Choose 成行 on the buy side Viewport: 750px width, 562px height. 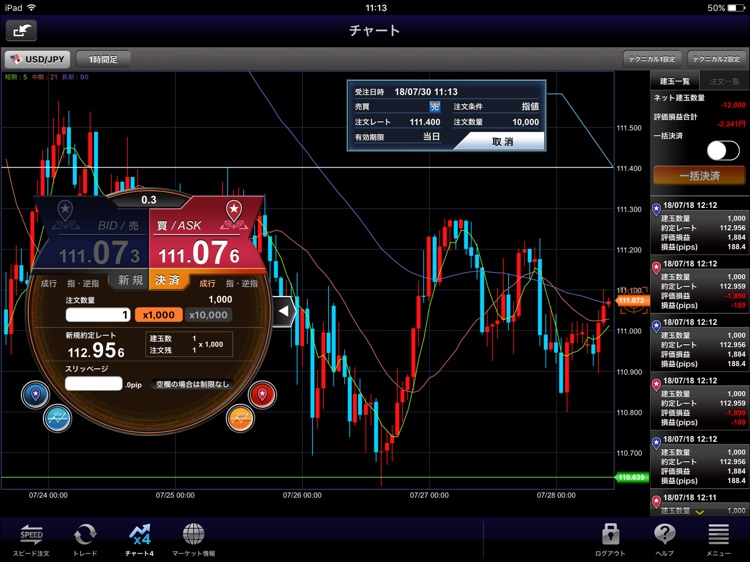coord(207,284)
